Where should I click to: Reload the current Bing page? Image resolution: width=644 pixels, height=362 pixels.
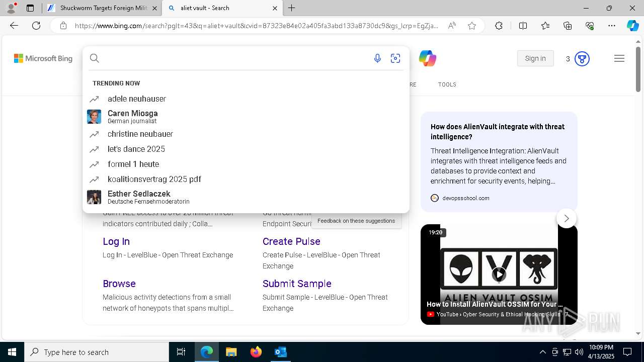tap(36, 26)
